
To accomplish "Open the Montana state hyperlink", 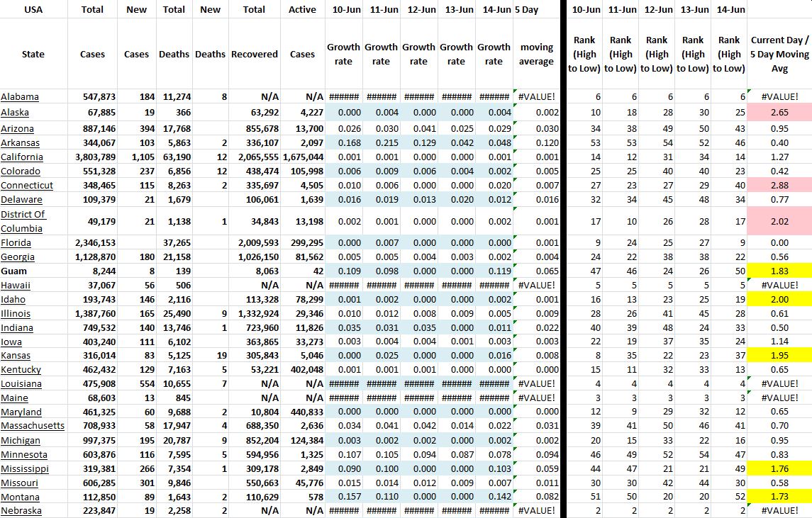I will click(x=20, y=497).
